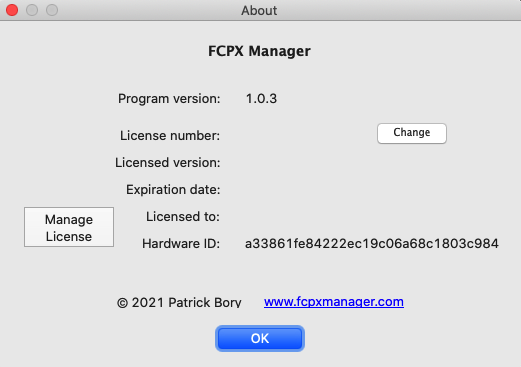Image resolution: width=521 pixels, height=367 pixels.
Task: Close the About window with the red button
Action: [x=12, y=10]
